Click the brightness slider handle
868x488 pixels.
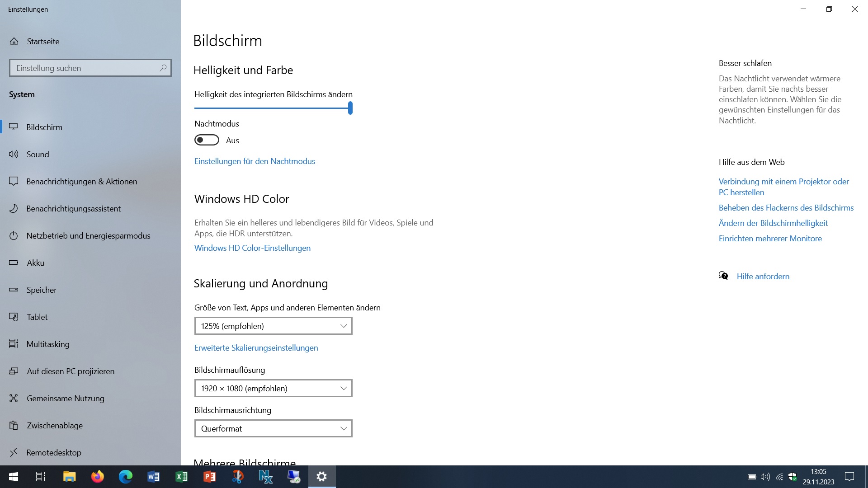(350, 108)
